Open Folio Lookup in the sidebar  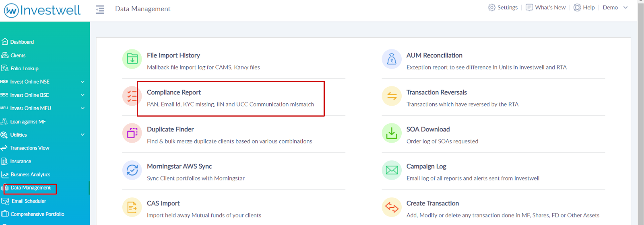[x=25, y=69]
